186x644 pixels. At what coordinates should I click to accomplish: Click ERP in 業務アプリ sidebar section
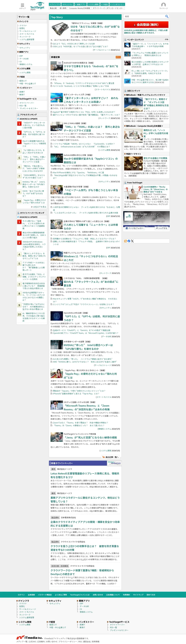click(x=21, y=56)
